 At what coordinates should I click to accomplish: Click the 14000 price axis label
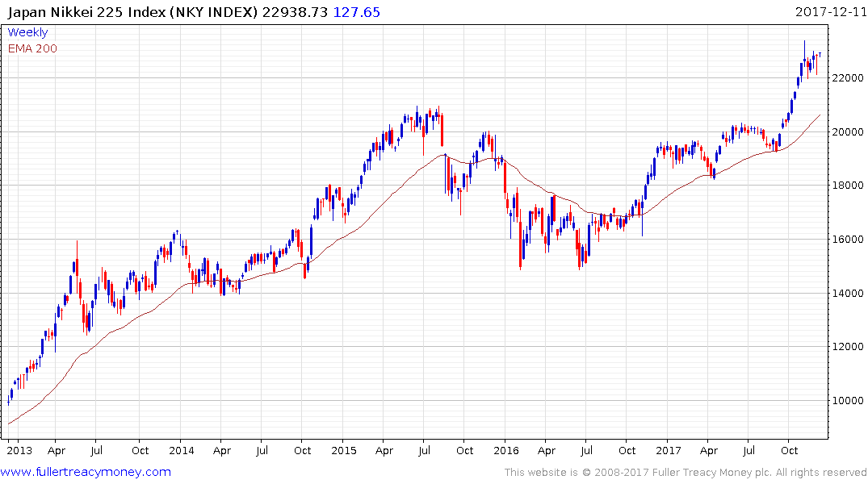(848, 293)
